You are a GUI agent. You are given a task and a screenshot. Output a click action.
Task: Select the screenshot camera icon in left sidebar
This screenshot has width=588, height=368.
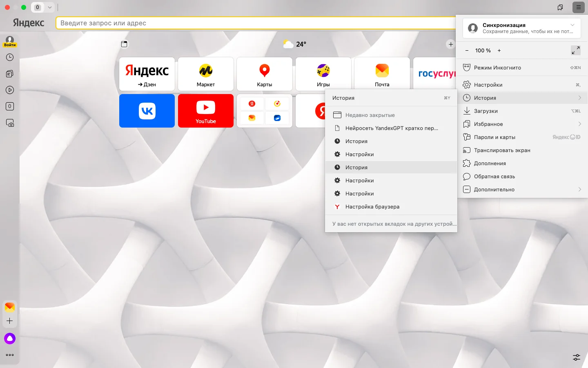(10, 123)
